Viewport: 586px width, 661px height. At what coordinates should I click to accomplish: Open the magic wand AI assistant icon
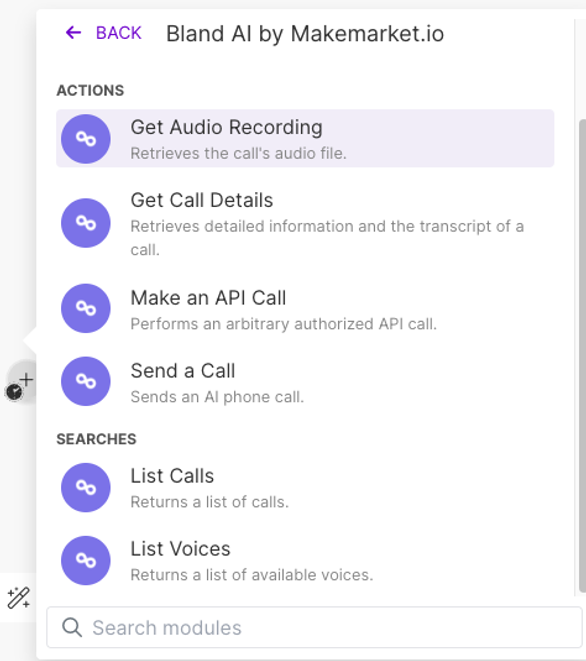[x=19, y=597]
